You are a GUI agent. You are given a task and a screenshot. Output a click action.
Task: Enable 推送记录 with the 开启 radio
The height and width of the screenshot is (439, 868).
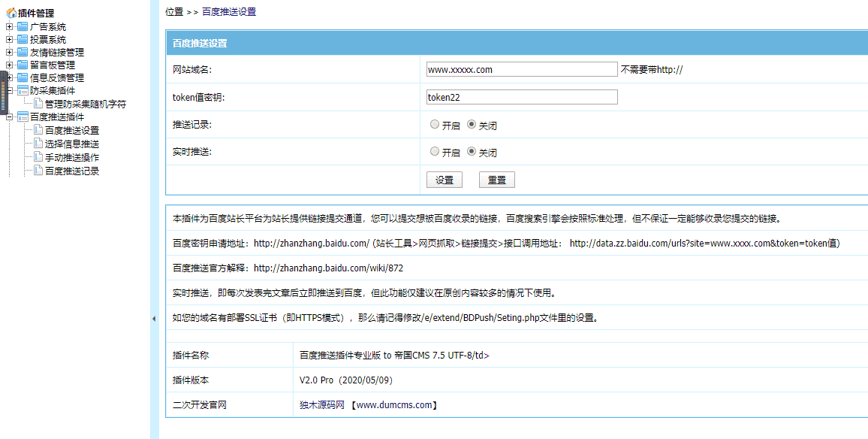[x=435, y=125]
